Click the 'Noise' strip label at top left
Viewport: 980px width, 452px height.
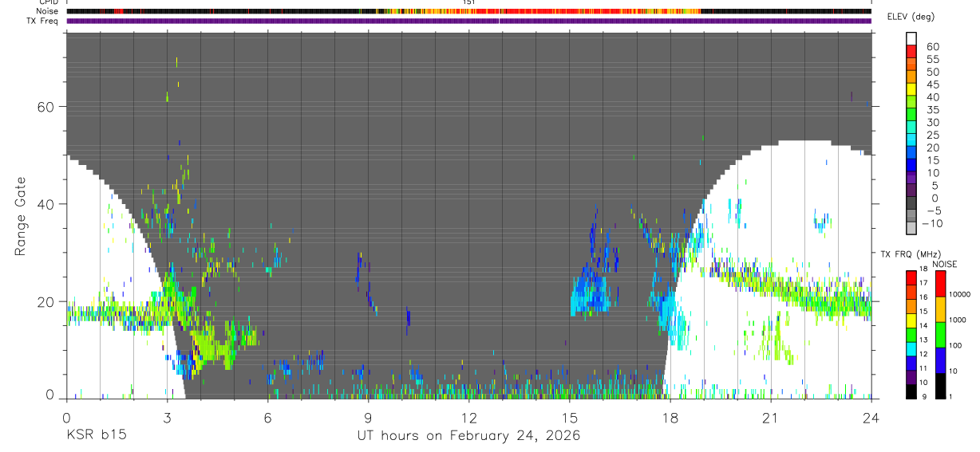47,11
